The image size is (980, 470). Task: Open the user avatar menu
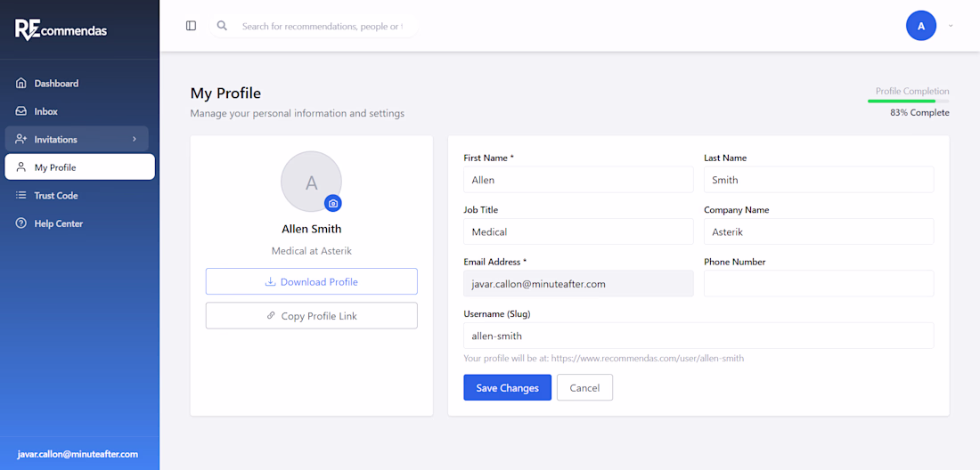click(921, 26)
